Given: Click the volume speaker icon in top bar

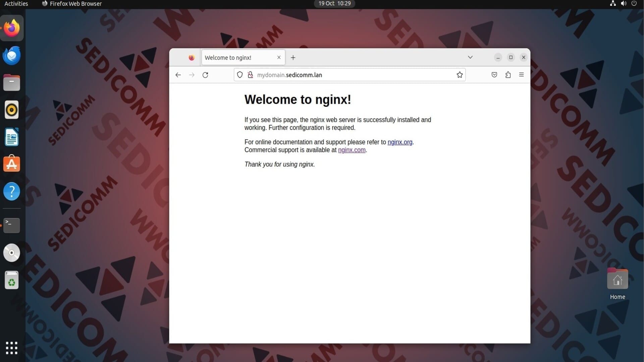Looking at the screenshot, I should (624, 3).
